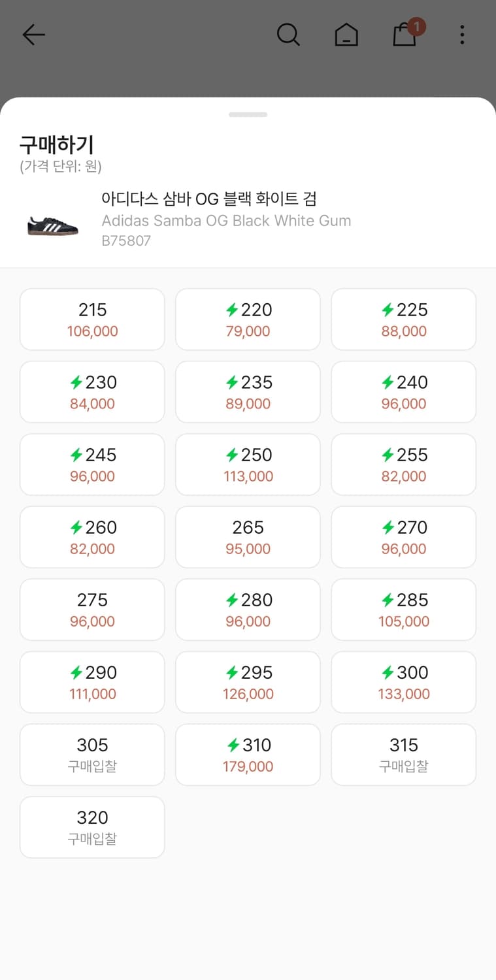
Task: Open the search magnifier icon
Action: point(288,35)
